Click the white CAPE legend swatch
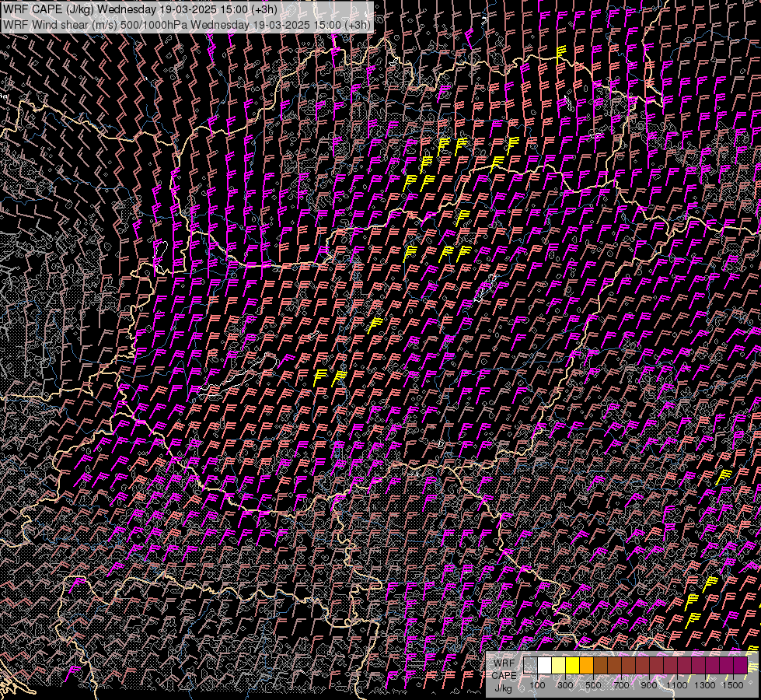761x700 pixels. [545, 666]
